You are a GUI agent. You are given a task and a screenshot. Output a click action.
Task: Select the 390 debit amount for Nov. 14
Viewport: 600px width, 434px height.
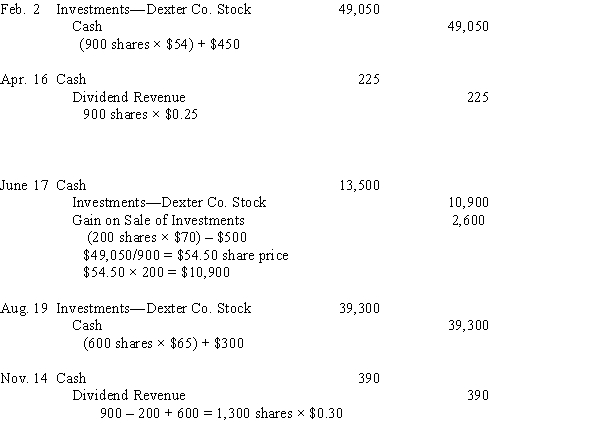point(369,379)
